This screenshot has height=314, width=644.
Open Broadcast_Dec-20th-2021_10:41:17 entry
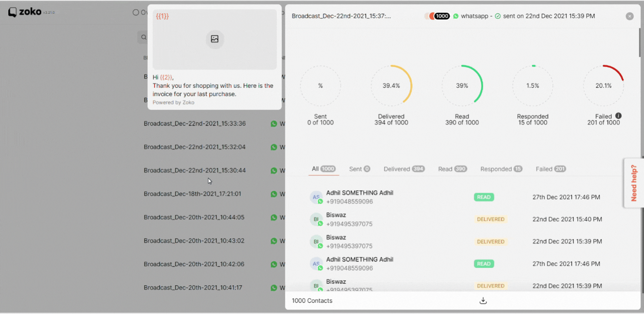193,288
